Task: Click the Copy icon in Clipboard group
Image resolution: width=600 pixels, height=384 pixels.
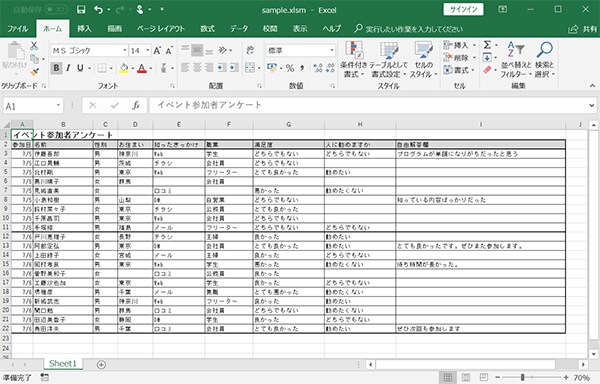Action: (x=34, y=59)
